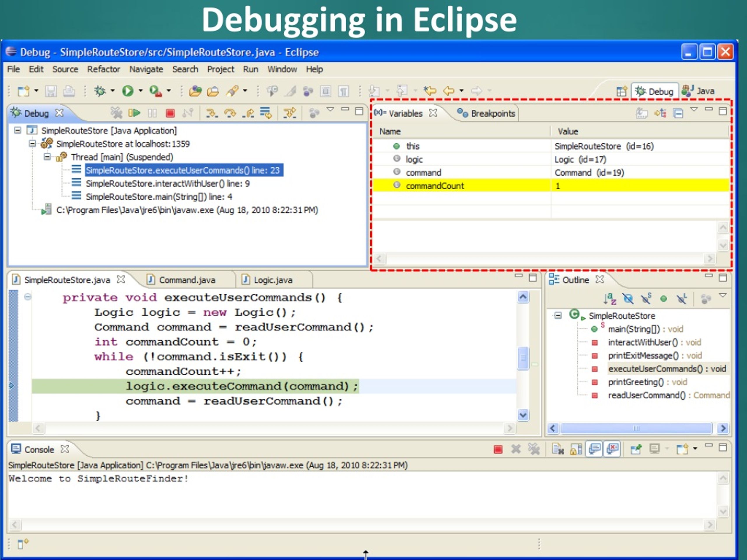Select the Debug perspective button
The width and height of the screenshot is (747, 560).
click(x=655, y=91)
